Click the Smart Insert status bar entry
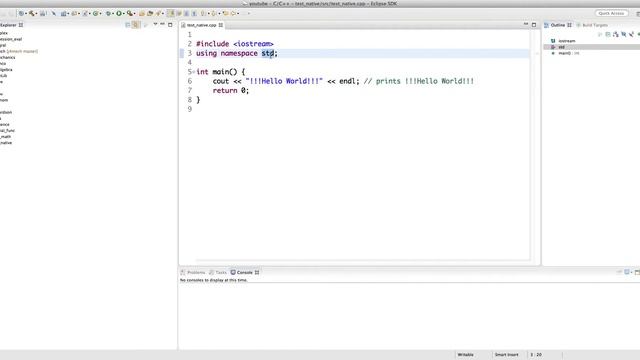The width and height of the screenshot is (640, 360). pos(507,355)
